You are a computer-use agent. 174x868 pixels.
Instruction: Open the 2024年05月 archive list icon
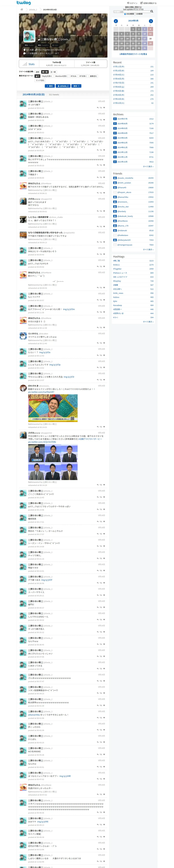[115, 128]
